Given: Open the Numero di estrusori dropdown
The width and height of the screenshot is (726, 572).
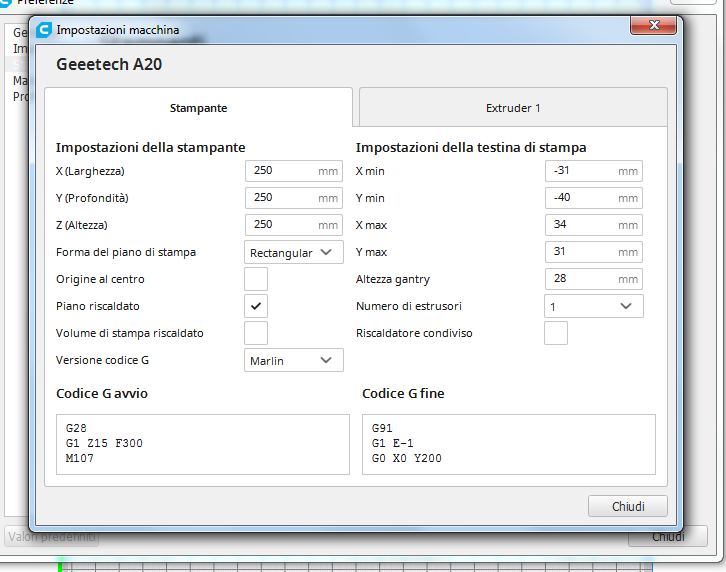Looking at the screenshot, I should 594,306.
